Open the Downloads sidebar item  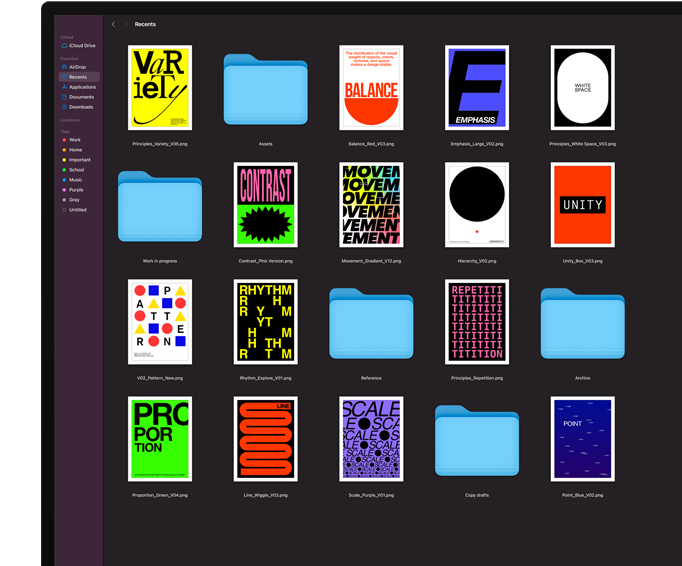click(81, 107)
